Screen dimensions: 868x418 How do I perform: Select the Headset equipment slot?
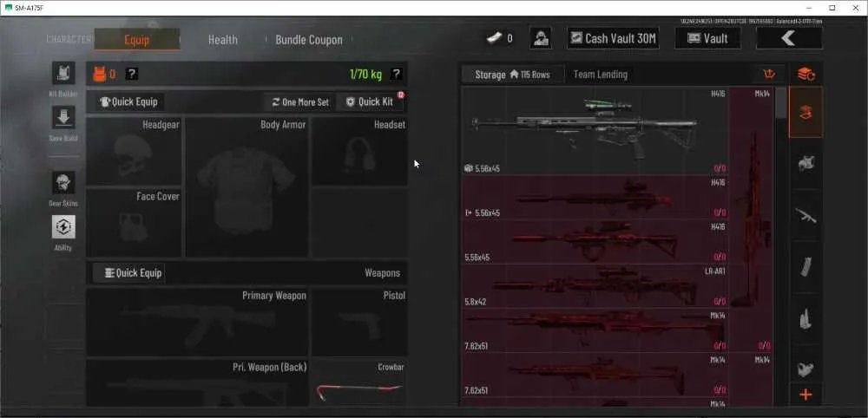(359, 151)
